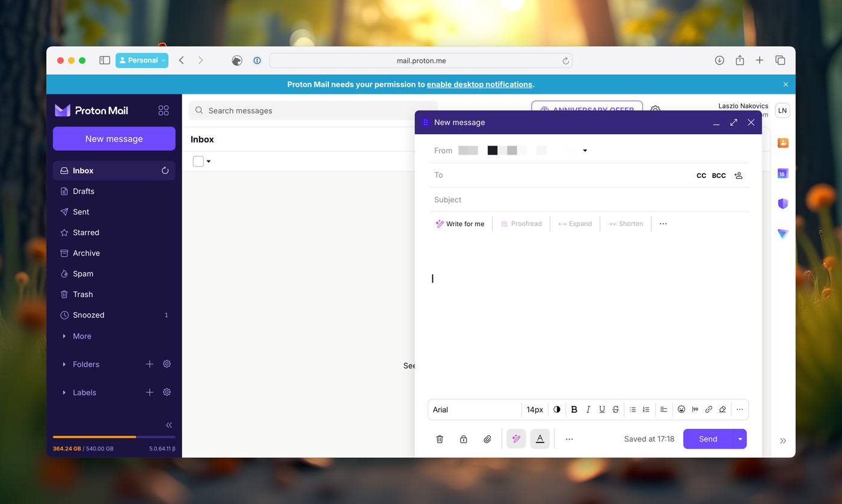Open the text alignment dropdown
The height and width of the screenshot is (504, 842).
pos(664,410)
